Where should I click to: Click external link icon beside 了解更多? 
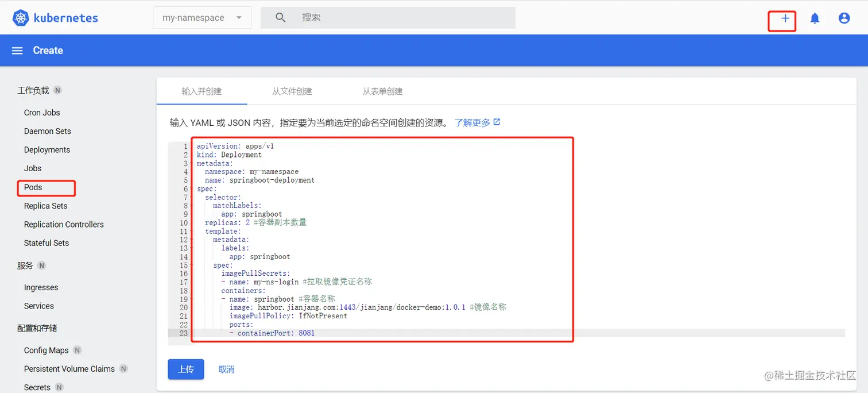click(497, 122)
